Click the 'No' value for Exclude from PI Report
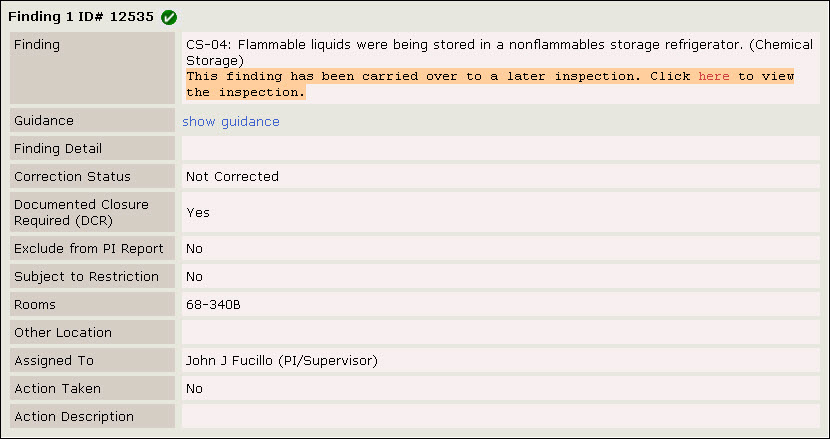The width and height of the screenshot is (830, 439). click(194, 249)
